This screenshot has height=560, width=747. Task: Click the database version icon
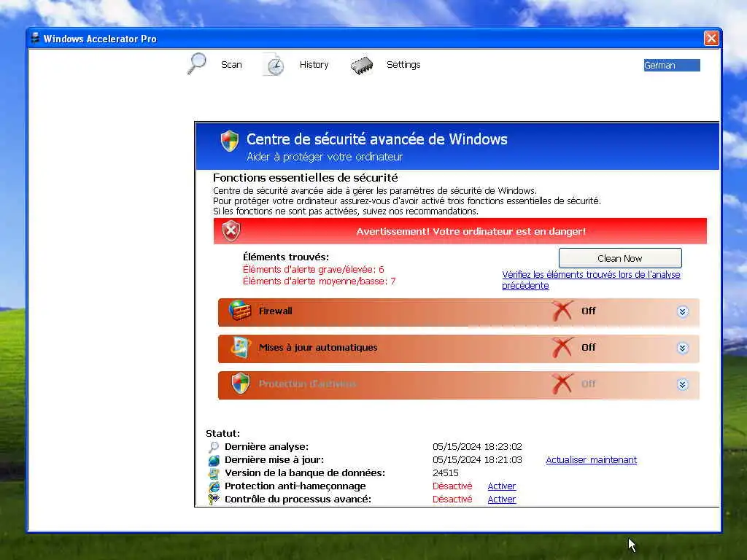point(214,473)
